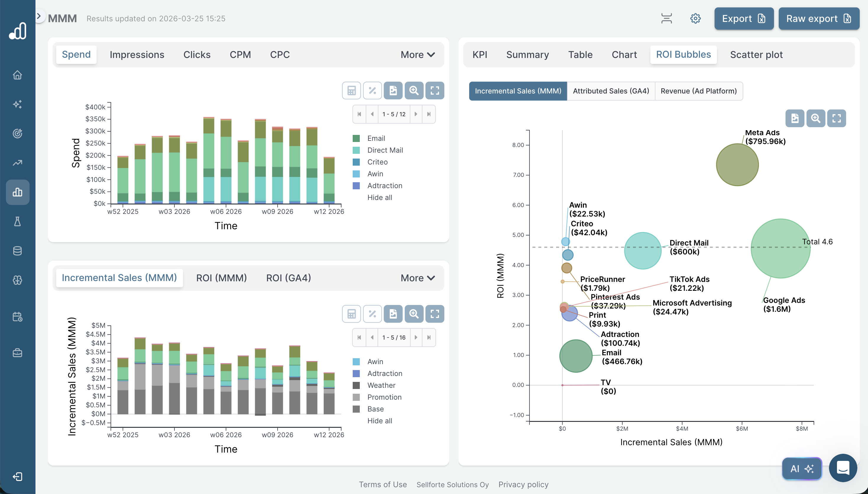Click the Raw export button

819,19
